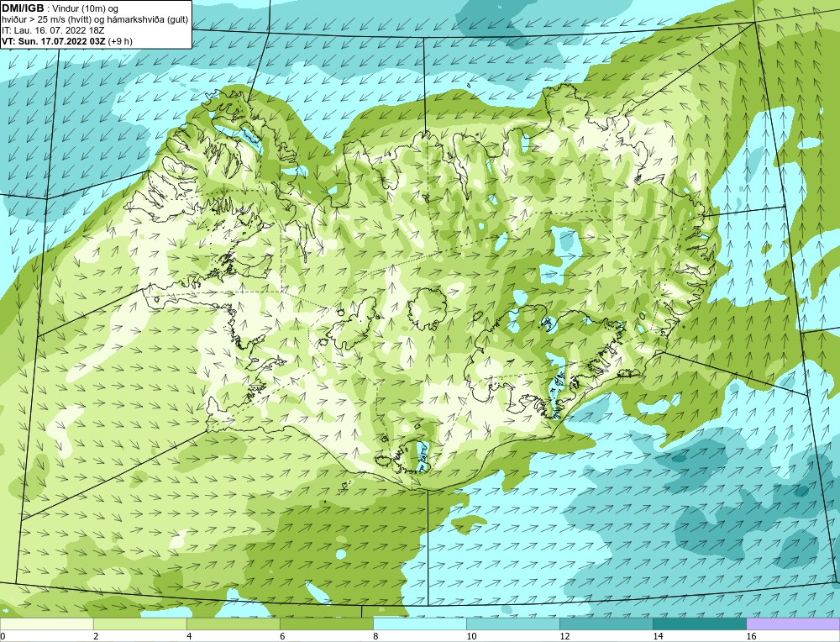Click the legend value '6'

pyautogui.click(x=282, y=636)
